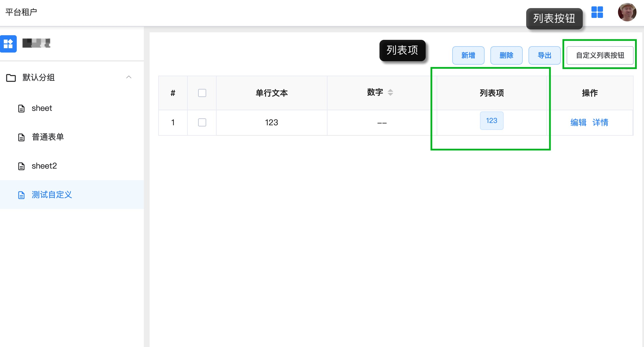Open the 编辑 link in row 1
The width and height of the screenshot is (644, 347).
pyautogui.click(x=578, y=122)
